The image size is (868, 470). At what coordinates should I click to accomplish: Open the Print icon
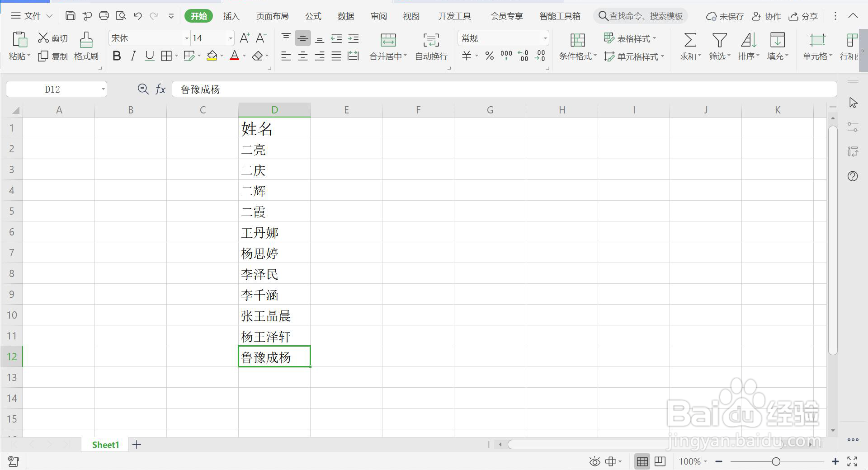coord(104,15)
